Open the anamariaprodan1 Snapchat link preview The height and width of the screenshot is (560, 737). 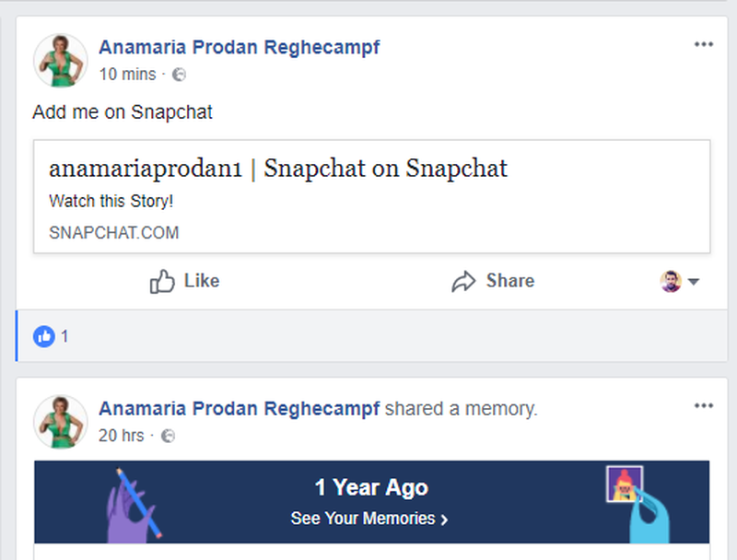(278, 169)
